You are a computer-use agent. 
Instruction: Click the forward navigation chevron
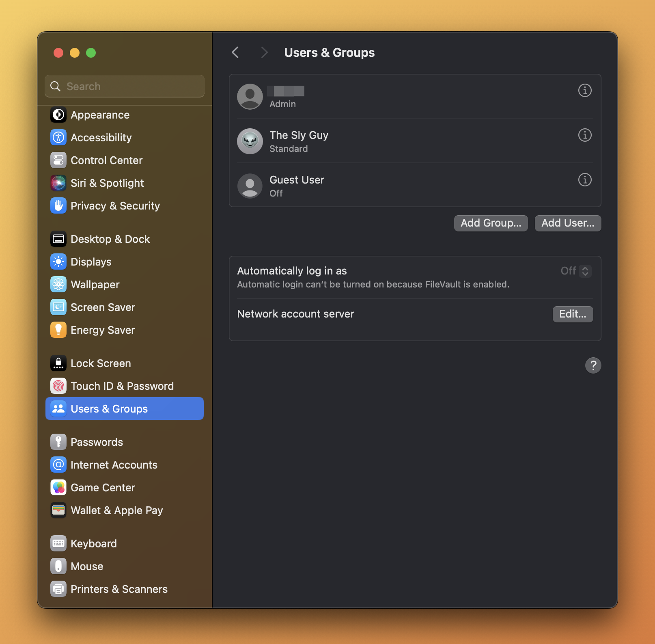(264, 52)
